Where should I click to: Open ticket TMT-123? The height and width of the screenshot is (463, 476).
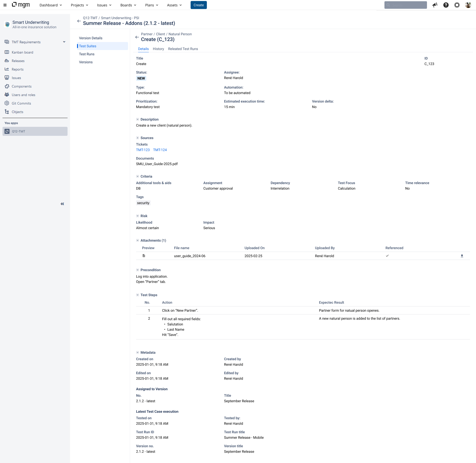(143, 150)
